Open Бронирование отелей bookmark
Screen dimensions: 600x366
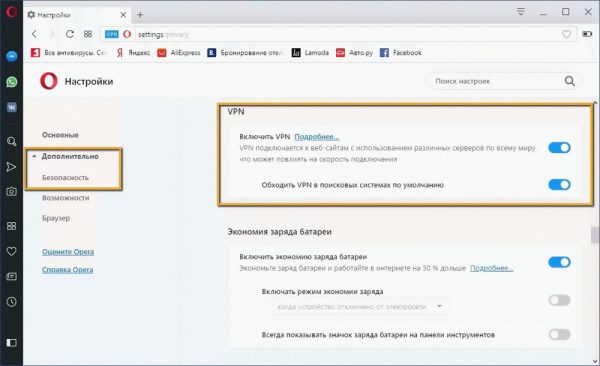[245, 53]
